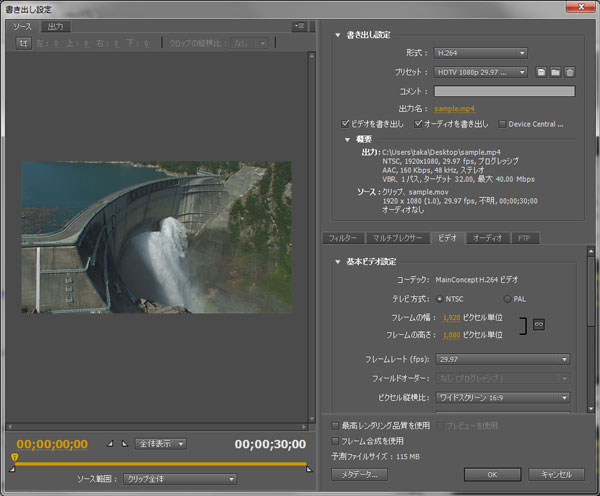Click the sample.mp4 output name link
Viewport: 600px width, 496px height.
tap(455, 108)
